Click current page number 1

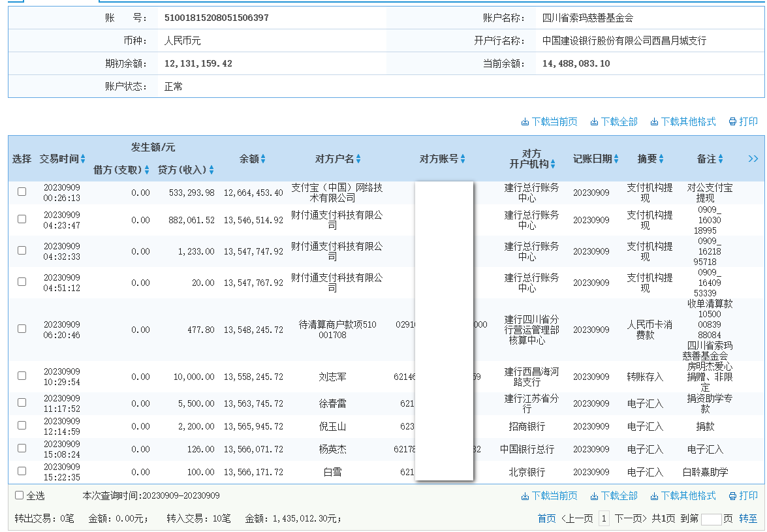[604, 518]
